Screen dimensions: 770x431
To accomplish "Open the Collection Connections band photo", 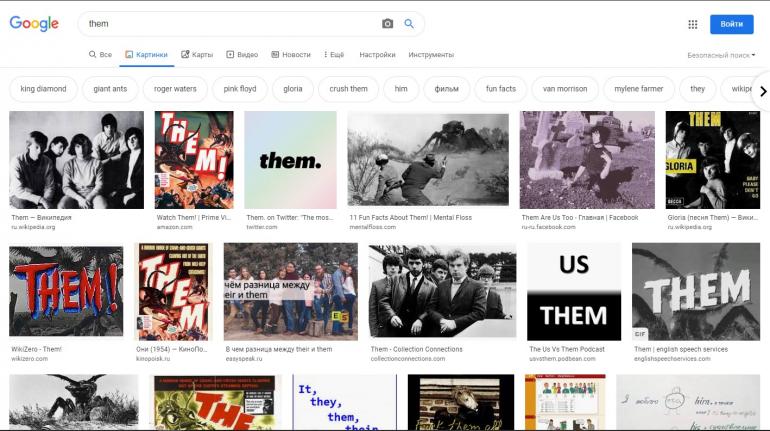I will coord(442,292).
